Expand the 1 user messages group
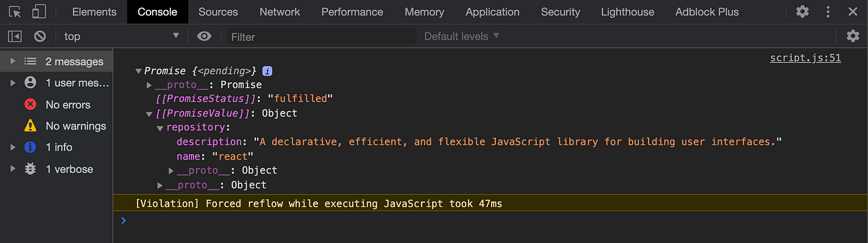The height and width of the screenshot is (243, 868). point(56,82)
